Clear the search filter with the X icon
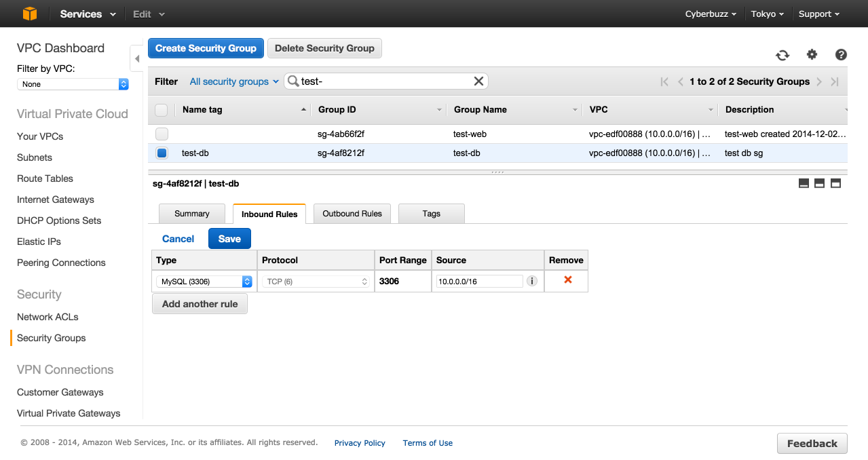The height and width of the screenshot is (460, 868). coord(478,81)
